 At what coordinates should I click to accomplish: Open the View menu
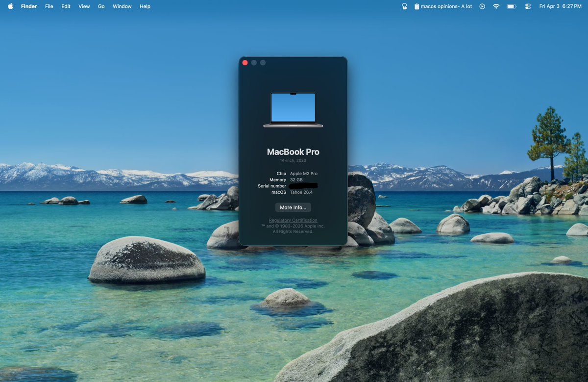click(84, 6)
